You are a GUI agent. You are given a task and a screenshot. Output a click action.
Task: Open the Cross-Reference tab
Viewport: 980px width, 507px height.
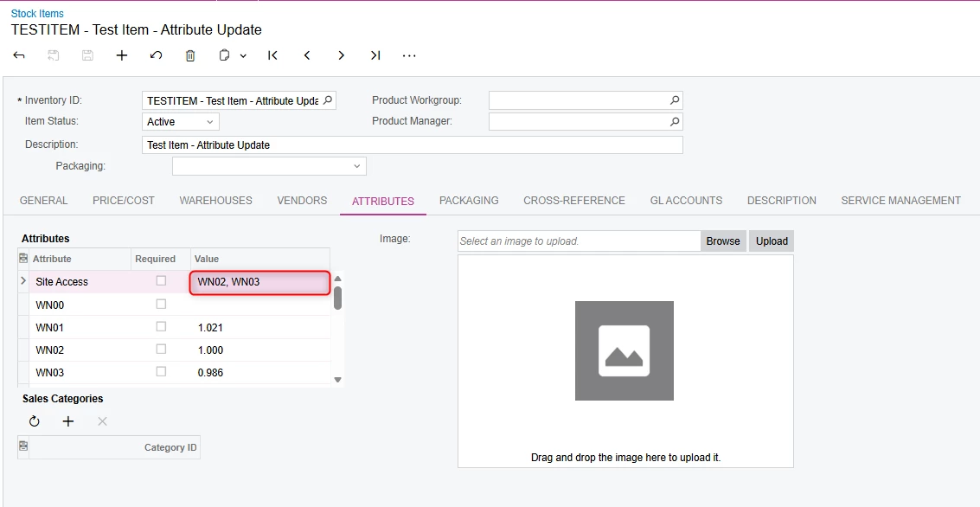point(574,201)
